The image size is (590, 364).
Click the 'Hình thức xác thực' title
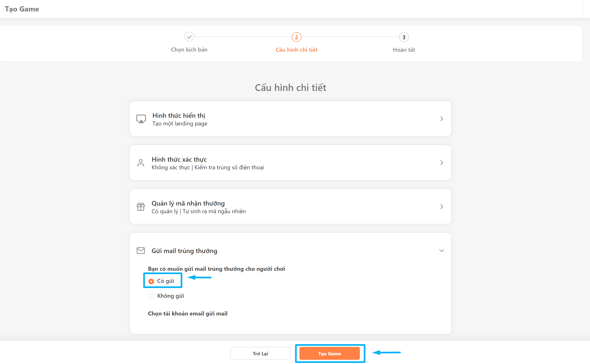tap(179, 159)
